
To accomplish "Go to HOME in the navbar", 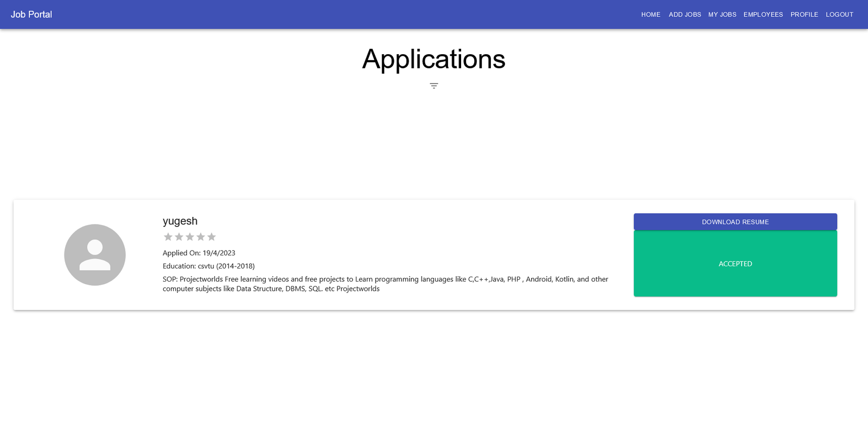I will (650, 15).
